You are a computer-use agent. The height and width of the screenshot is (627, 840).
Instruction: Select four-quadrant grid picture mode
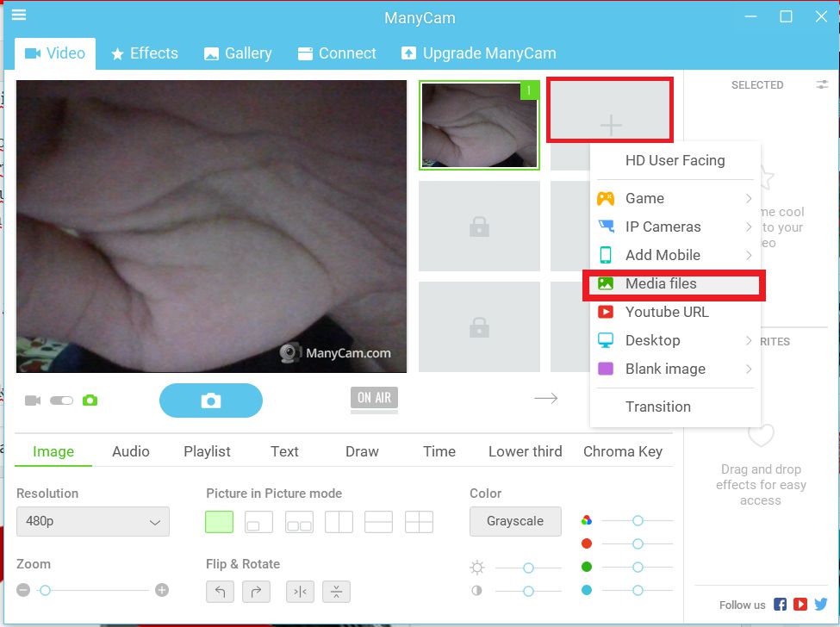pos(419,522)
